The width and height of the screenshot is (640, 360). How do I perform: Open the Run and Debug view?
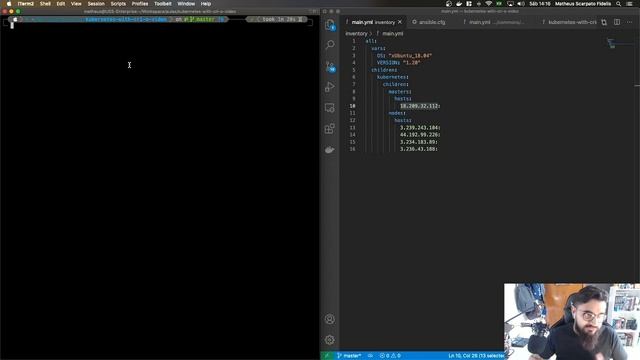330,87
